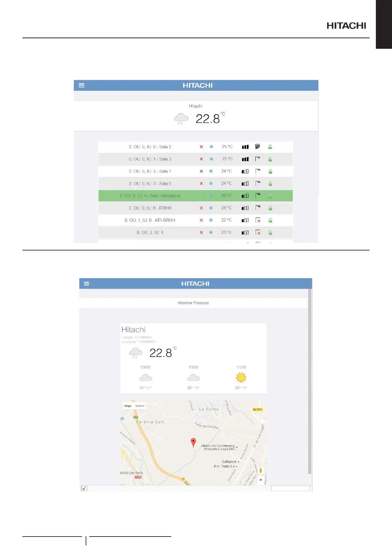Click green lock icon in Sala 2 row
Screen dimensions: 392x555
pos(270,147)
